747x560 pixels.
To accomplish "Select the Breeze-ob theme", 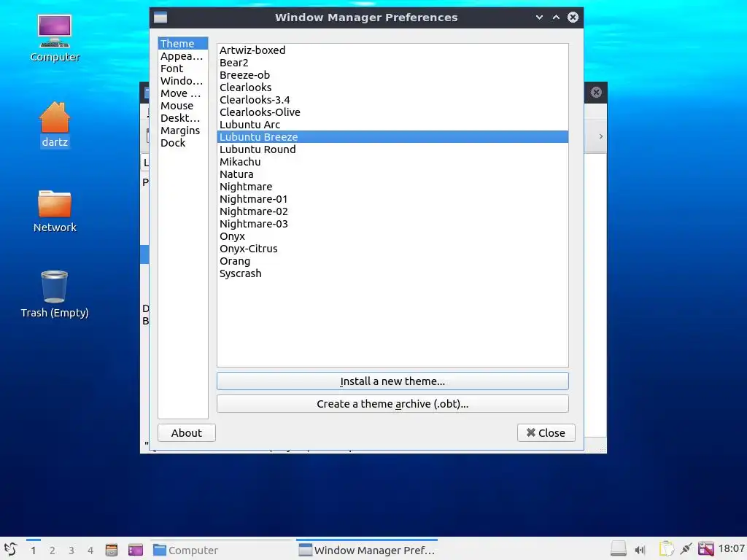I will click(x=392, y=75).
